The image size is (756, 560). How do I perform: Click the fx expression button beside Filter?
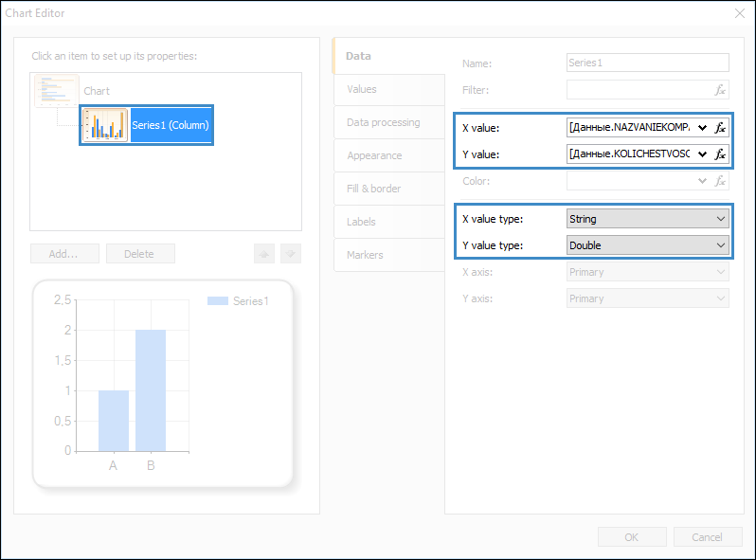point(720,90)
